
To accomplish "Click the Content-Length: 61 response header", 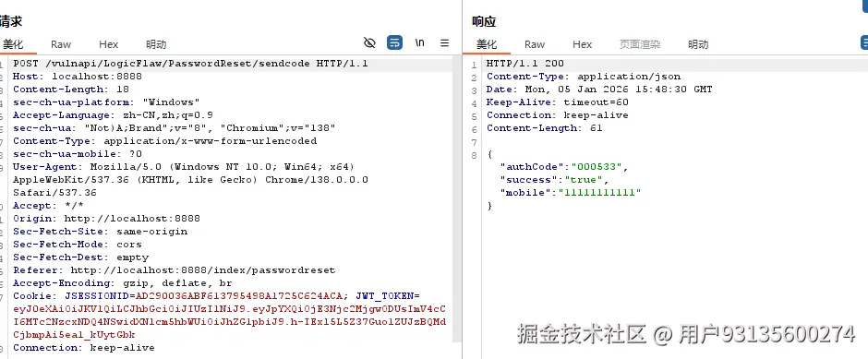I will [x=544, y=127].
